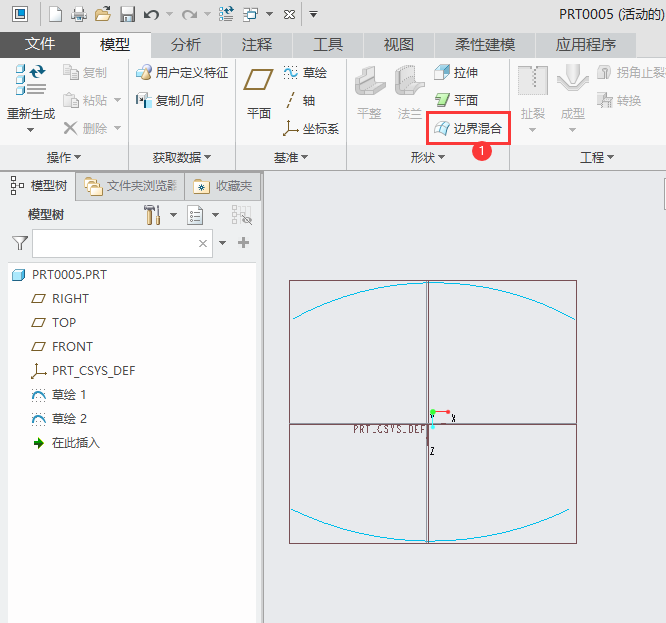The height and width of the screenshot is (623, 666).
Task: Expand the 获取数据 group menu
Action: click(182, 158)
